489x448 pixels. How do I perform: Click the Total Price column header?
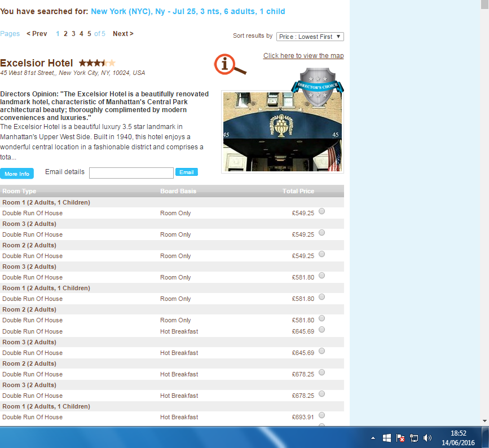[298, 191]
